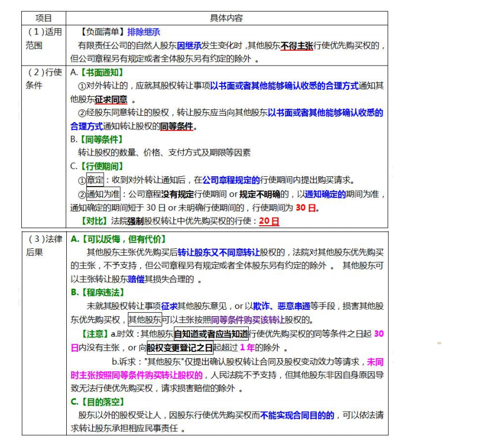This screenshot has height=448, width=493.
Task: Click the boxed '章定' label
Action: pyautogui.click(x=95, y=180)
